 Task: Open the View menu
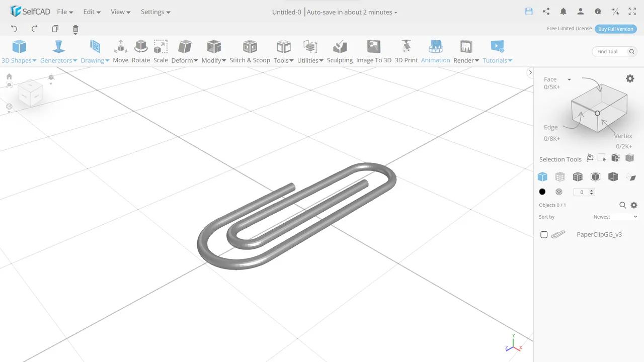tap(121, 12)
